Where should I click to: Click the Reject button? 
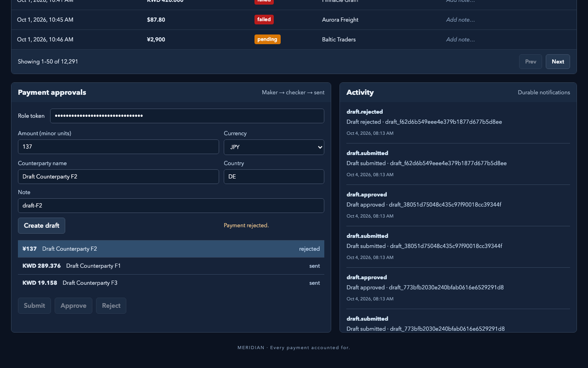[x=111, y=306]
